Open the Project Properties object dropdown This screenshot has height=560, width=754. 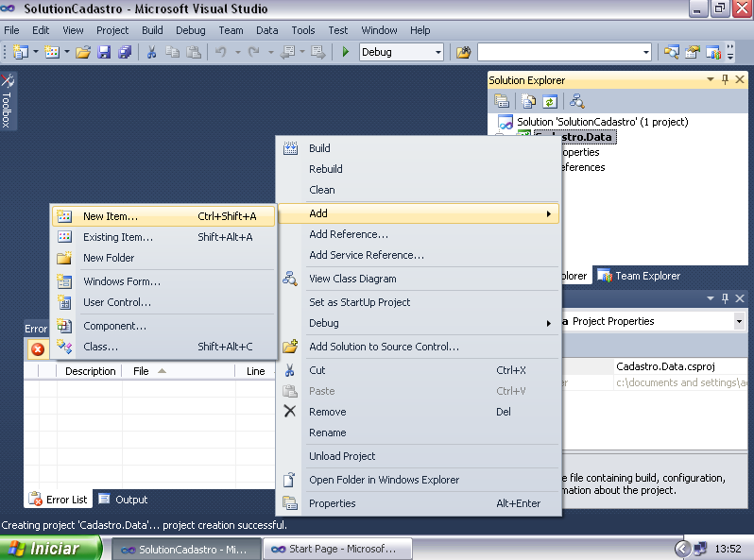click(x=739, y=321)
